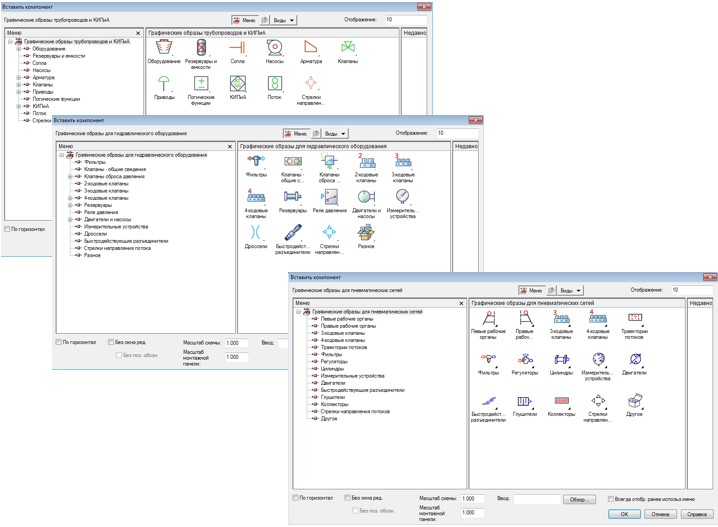The image size is (718, 527).
Task: Toggle По горизонтал checkbox in piping window
Action: pyautogui.click(x=7, y=229)
